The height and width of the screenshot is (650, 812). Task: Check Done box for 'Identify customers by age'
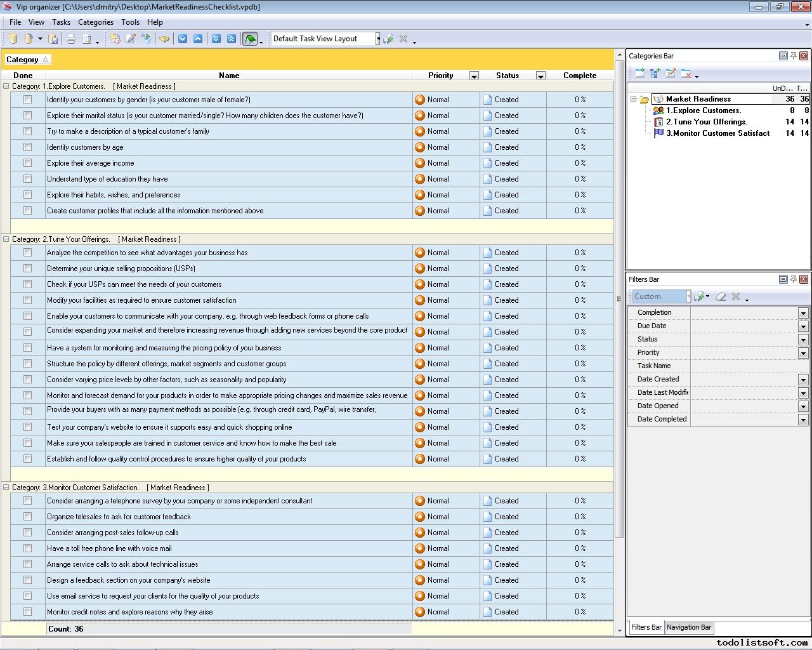click(x=27, y=147)
